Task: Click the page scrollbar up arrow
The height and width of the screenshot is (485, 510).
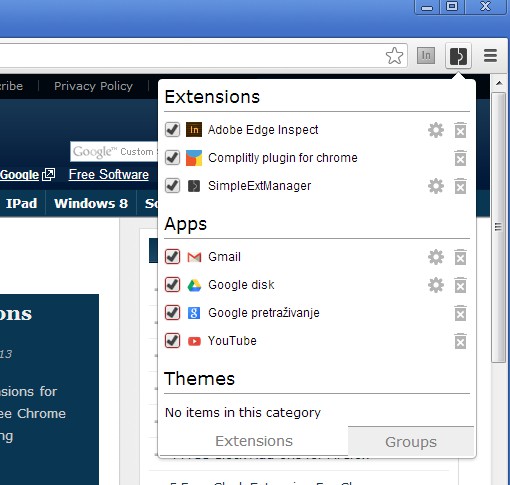Action: click(499, 83)
